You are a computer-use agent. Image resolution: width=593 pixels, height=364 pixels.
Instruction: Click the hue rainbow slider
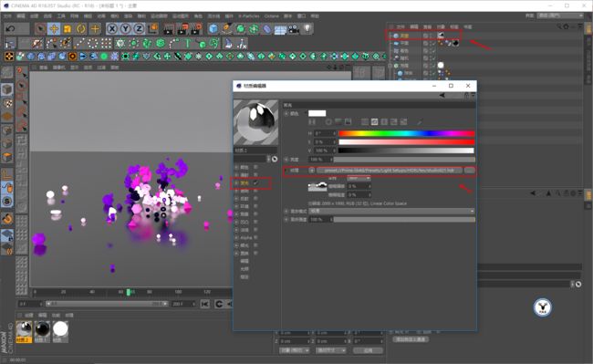tap(406, 133)
